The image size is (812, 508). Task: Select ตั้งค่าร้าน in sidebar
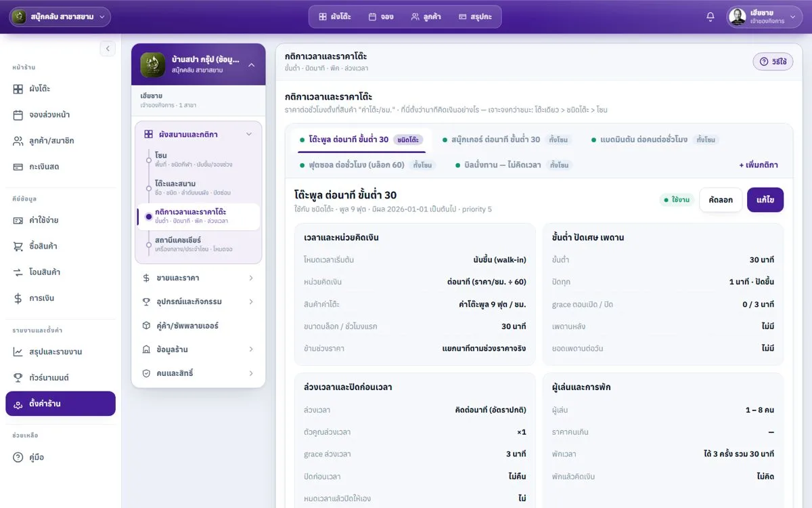pyautogui.click(x=60, y=404)
